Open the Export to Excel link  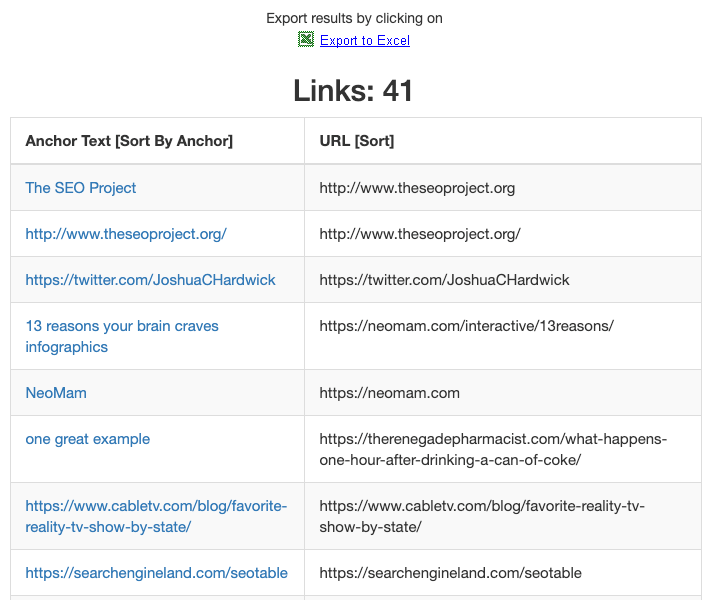tap(365, 40)
